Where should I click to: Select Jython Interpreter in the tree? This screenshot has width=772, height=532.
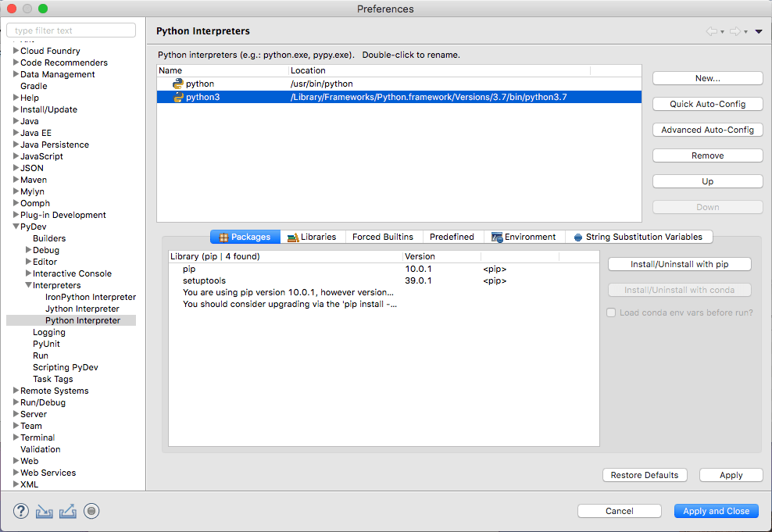tap(82, 309)
